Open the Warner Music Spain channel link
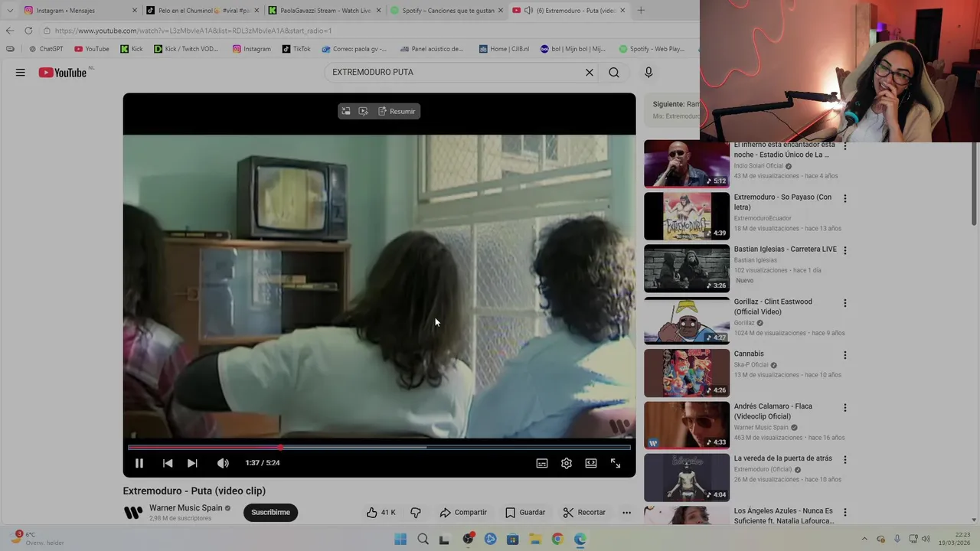The height and width of the screenshot is (551, 980). (x=185, y=508)
